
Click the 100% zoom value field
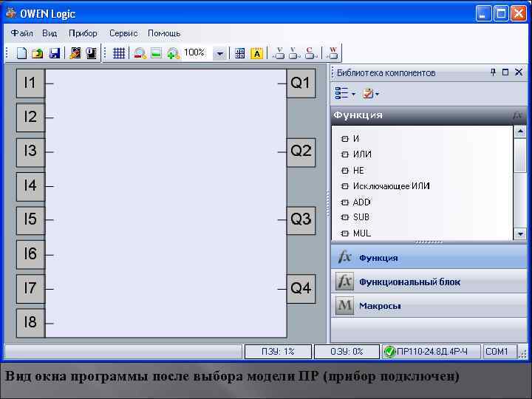[197, 53]
